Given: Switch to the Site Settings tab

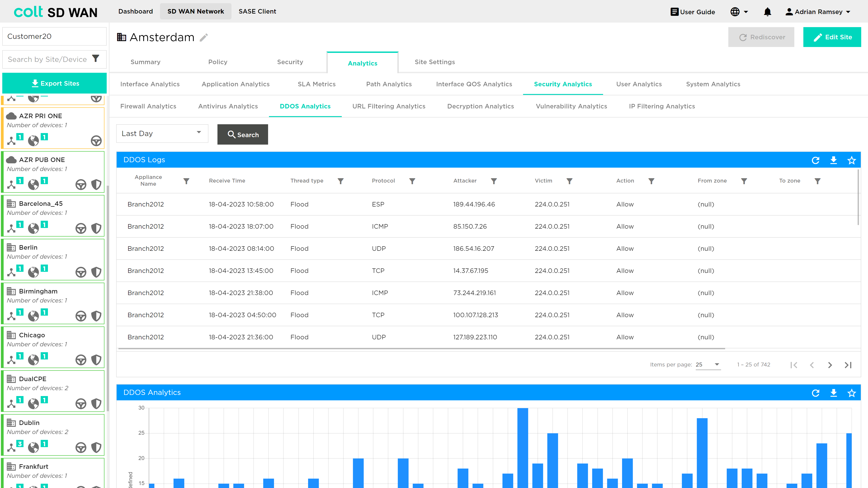Looking at the screenshot, I should 435,62.
